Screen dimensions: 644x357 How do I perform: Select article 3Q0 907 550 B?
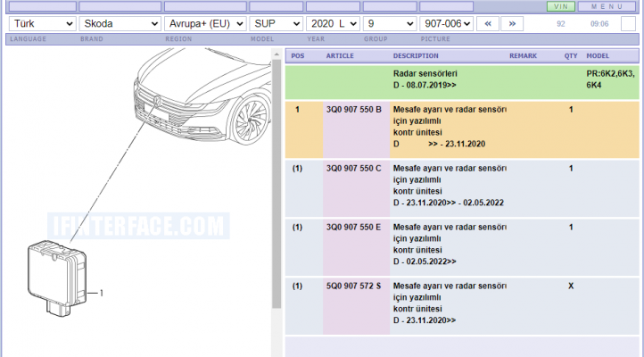(x=353, y=110)
